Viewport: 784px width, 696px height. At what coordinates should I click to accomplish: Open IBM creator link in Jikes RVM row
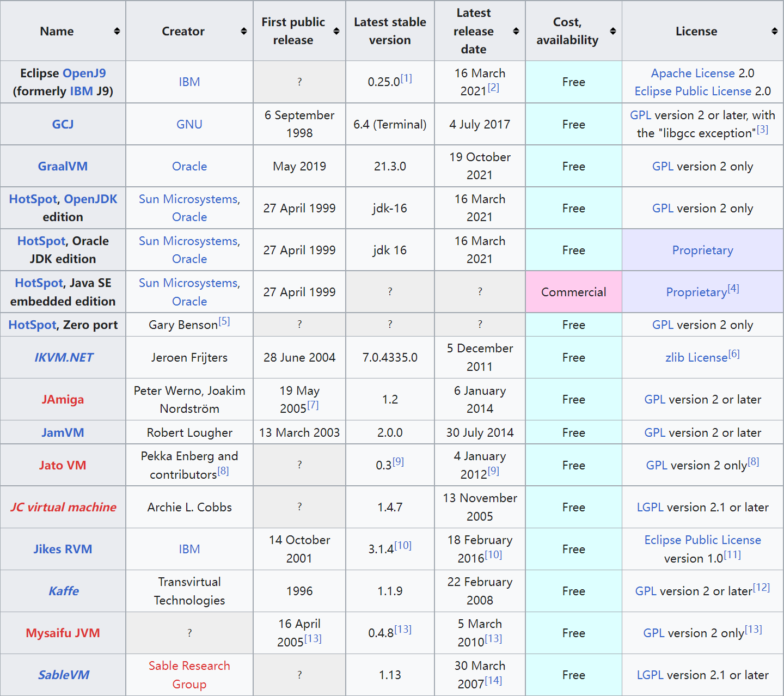(189, 549)
